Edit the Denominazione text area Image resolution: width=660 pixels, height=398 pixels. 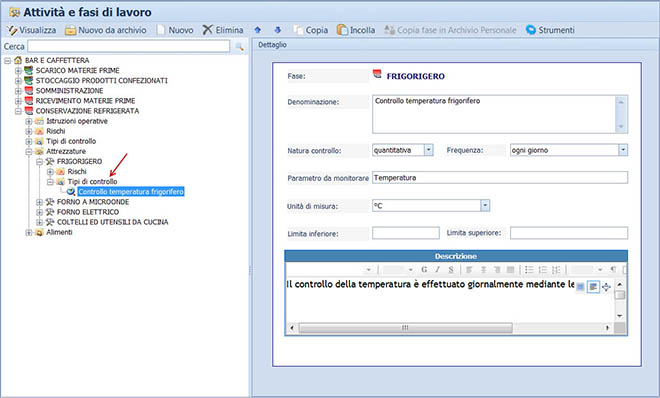click(500, 114)
